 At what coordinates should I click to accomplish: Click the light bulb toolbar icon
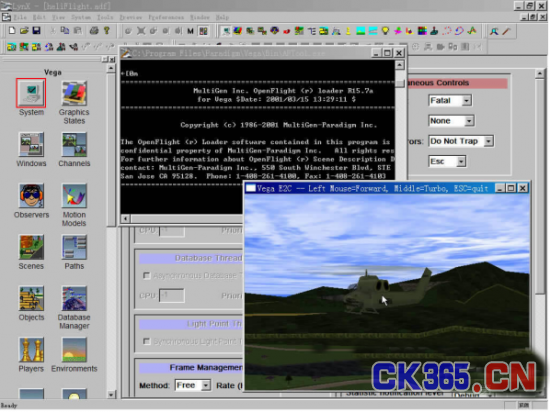[x=385, y=31]
